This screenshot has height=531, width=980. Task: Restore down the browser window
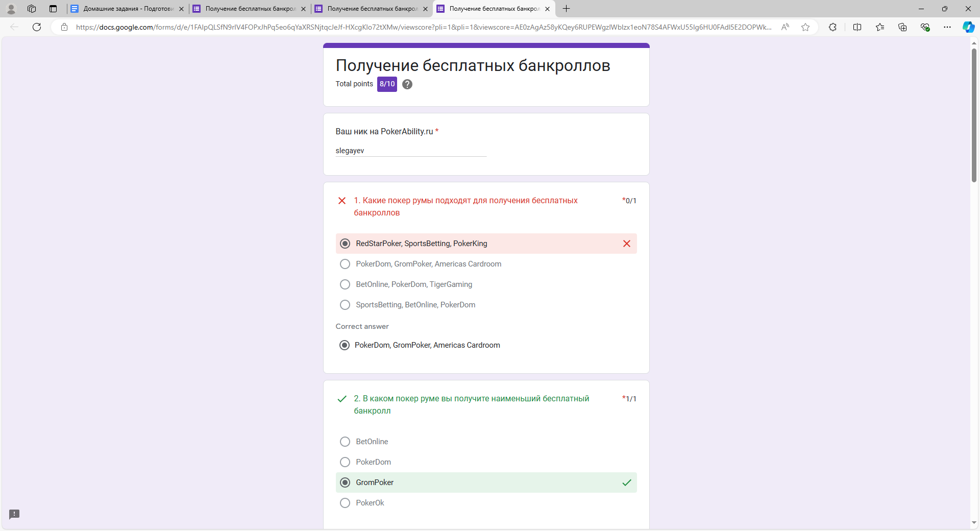[945, 9]
